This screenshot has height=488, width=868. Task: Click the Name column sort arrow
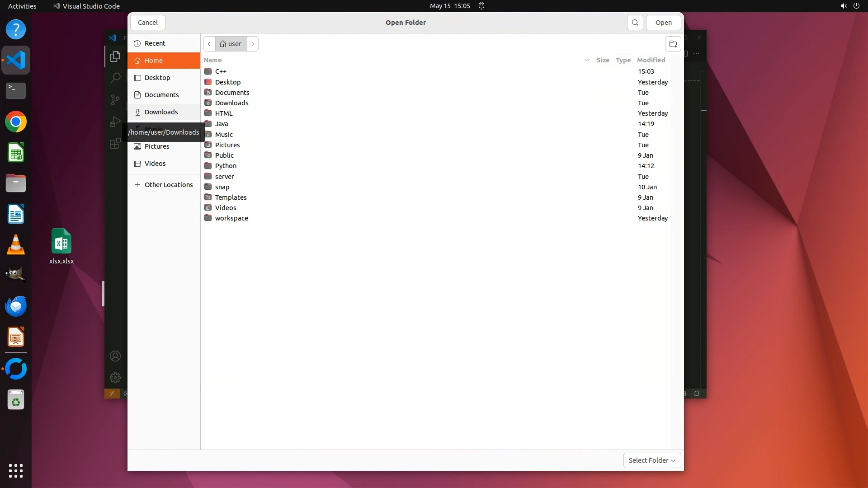pyautogui.click(x=587, y=60)
